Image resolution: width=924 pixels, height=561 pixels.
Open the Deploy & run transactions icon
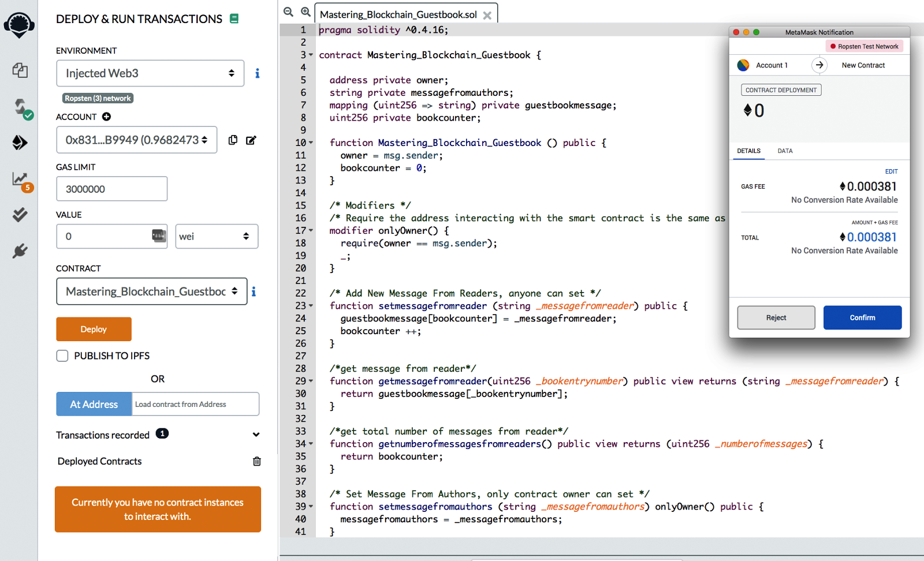[20, 143]
